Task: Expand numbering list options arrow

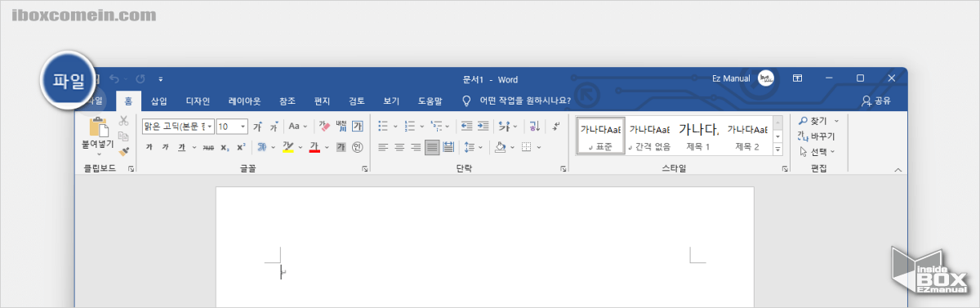Action: tap(421, 126)
